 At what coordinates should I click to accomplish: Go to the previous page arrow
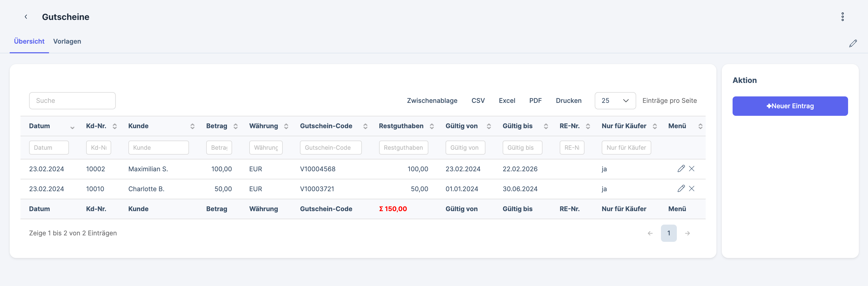click(x=650, y=233)
